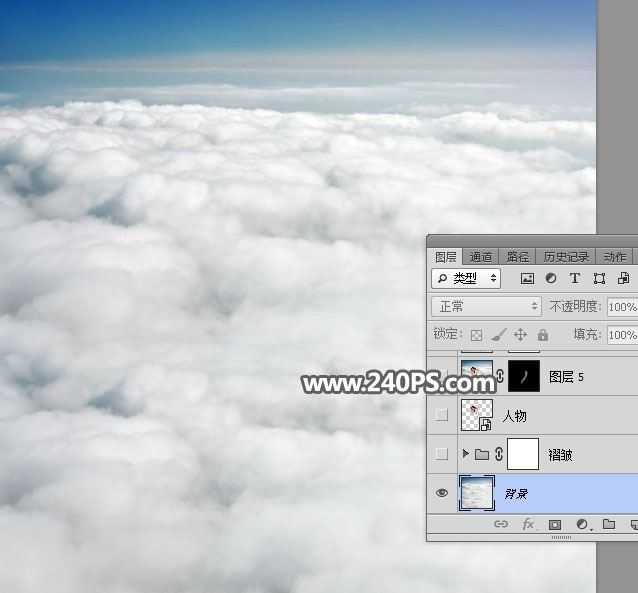Click the shape layer filter icon
The width and height of the screenshot is (638, 593).
599,279
